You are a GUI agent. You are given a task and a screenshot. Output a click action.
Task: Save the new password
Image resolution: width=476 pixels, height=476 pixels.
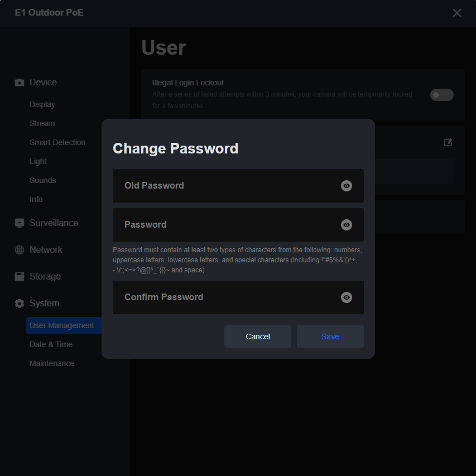(x=330, y=336)
